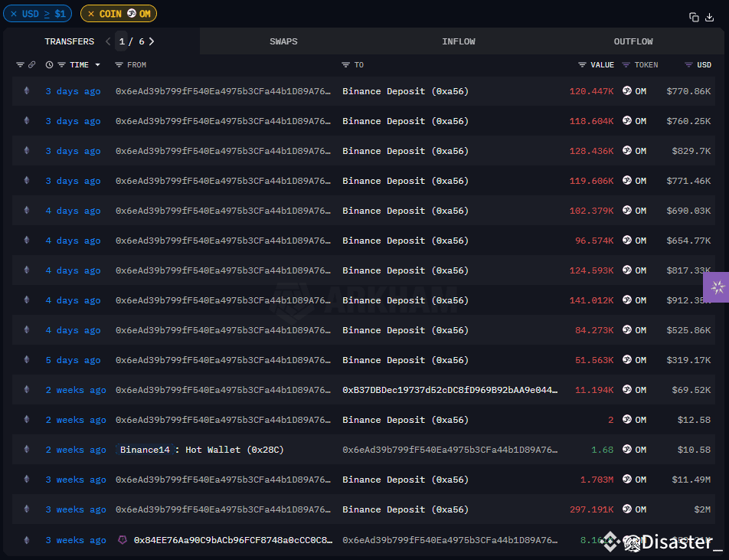The width and height of the screenshot is (729, 560).
Task: Click the Ethereum icon in the $770.86K row
Action: click(x=27, y=90)
